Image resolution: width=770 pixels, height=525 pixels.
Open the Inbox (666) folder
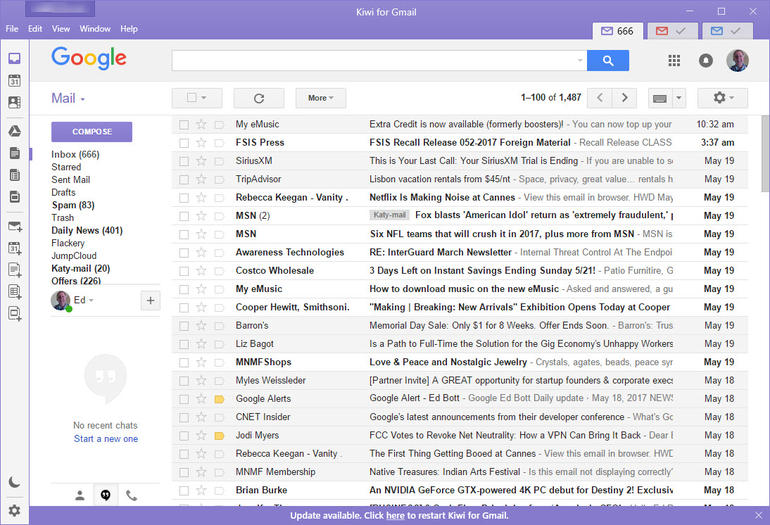pos(75,154)
